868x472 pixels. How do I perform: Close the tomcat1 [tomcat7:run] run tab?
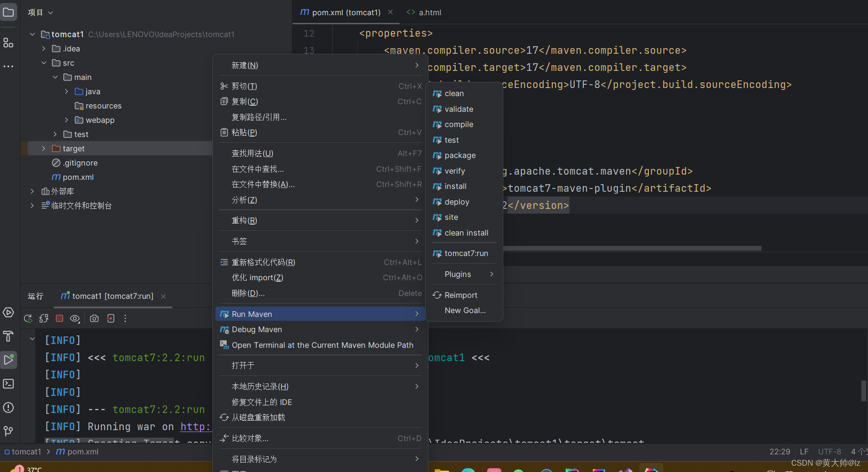pyautogui.click(x=163, y=296)
